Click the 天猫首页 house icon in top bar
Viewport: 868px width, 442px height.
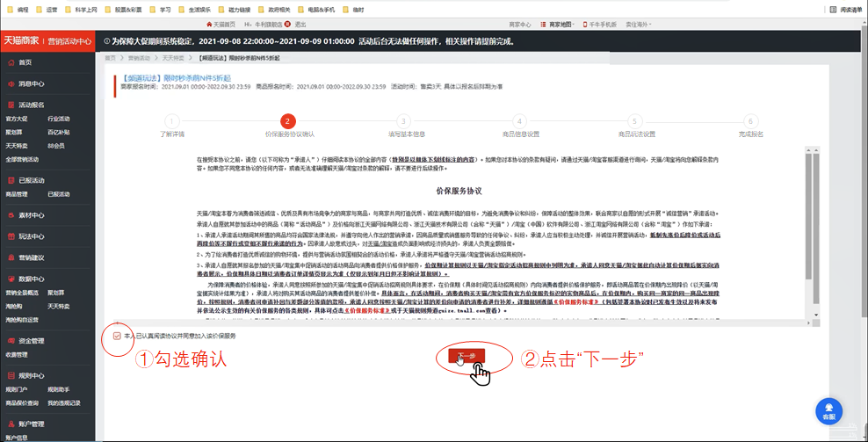pos(209,25)
